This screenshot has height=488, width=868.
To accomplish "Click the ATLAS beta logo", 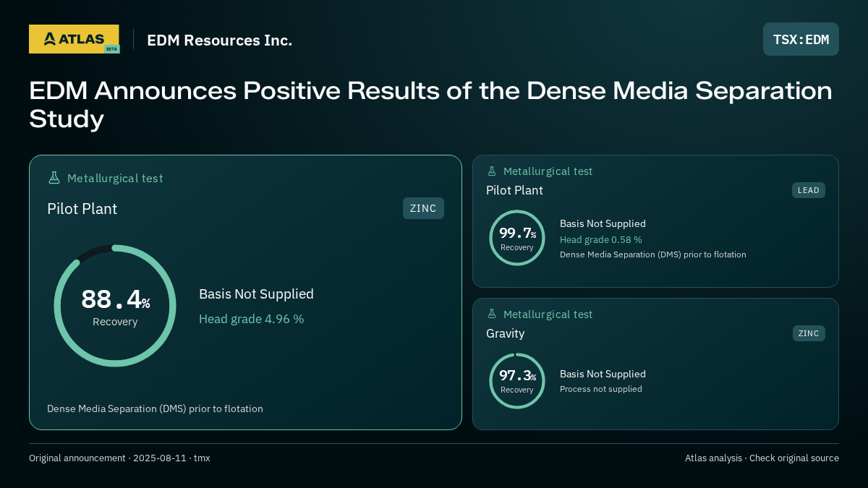I will (x=74, y=39).
